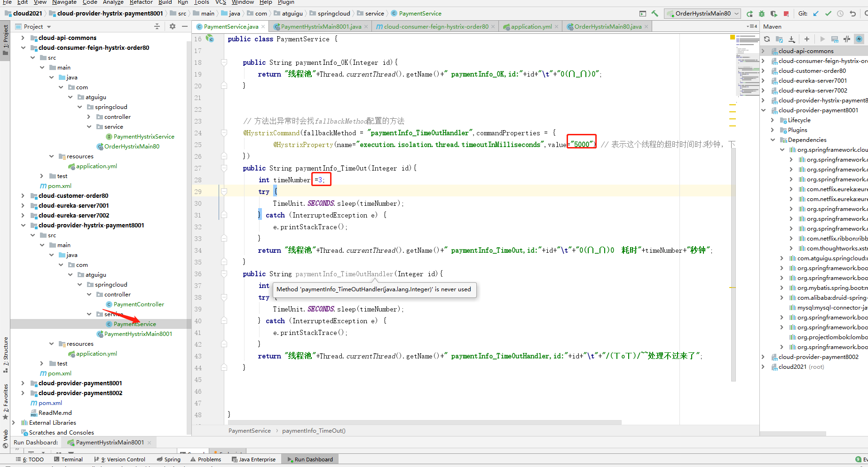This screenshot has height=467, width=868.
Task: Open the TODO tool window
Action: pos(30,459)
